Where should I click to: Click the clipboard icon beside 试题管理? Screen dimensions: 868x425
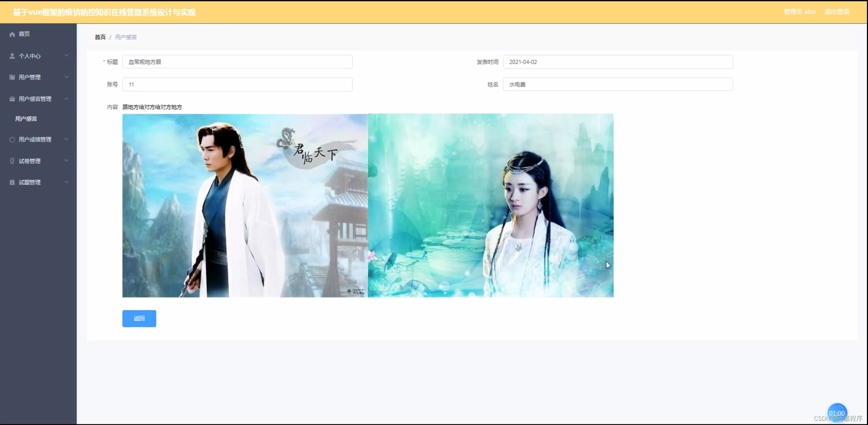[12, 182]
